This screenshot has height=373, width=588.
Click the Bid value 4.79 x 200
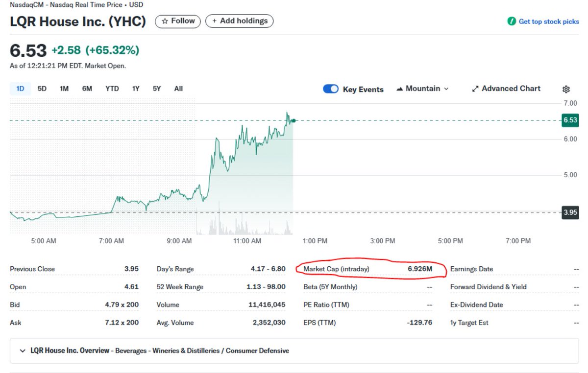(122, 304)
